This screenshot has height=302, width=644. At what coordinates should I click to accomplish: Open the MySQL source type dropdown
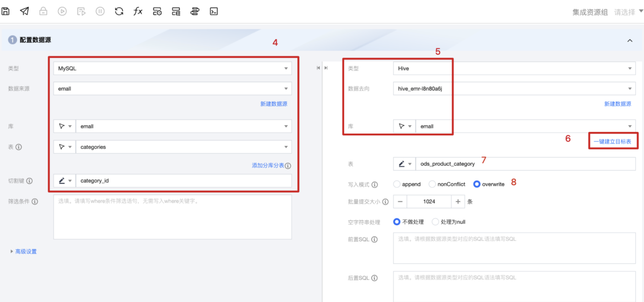pyautogui.click(x=172, y=69)
